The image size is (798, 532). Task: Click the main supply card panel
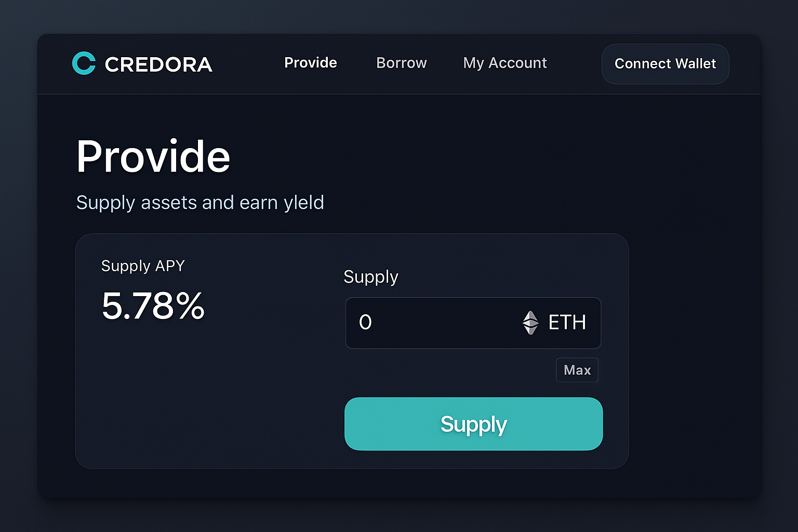[208, 416]
